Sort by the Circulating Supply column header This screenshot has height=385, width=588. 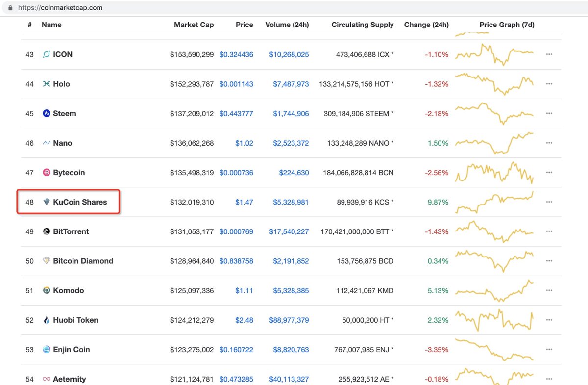tap(363, 25)
